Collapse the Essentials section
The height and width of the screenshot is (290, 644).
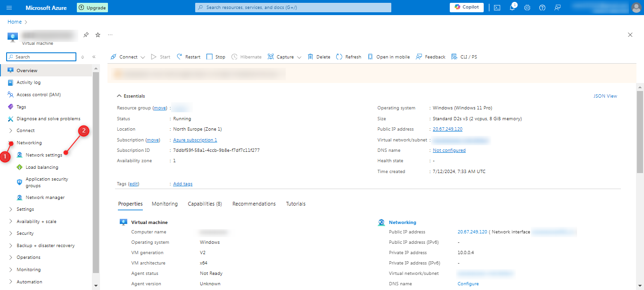[131, 96]
